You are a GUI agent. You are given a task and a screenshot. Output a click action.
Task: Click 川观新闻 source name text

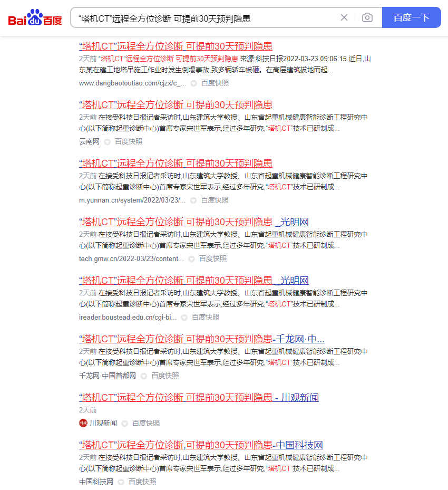tap(103, 423)
